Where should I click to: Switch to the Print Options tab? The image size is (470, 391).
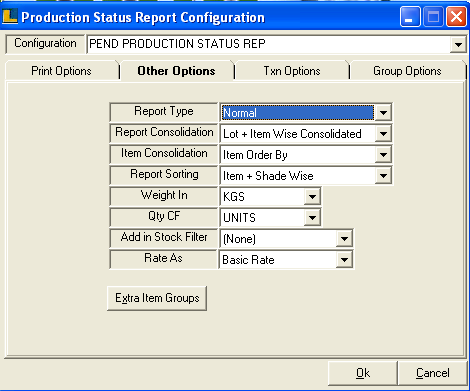coord(62,71)
